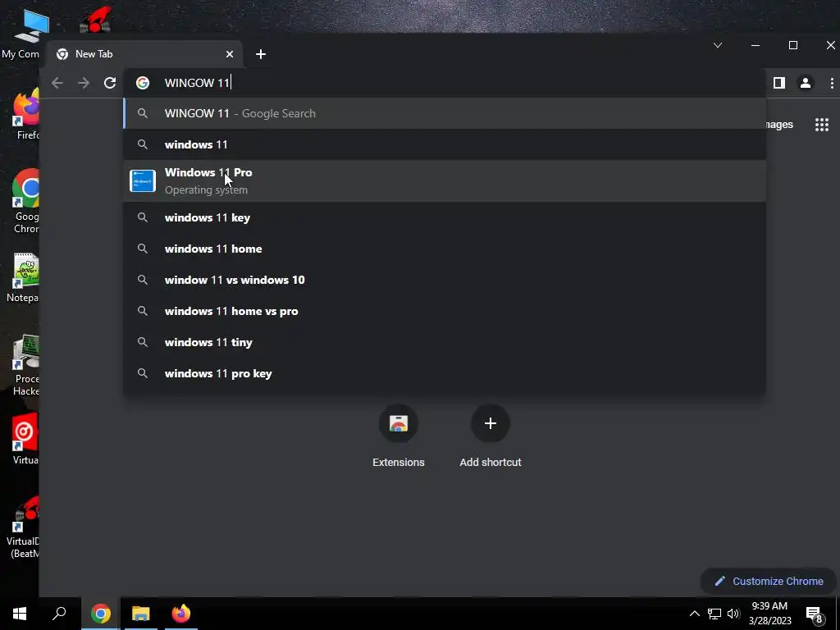
Task: Open the notification center icon
Action: (815, 614)
